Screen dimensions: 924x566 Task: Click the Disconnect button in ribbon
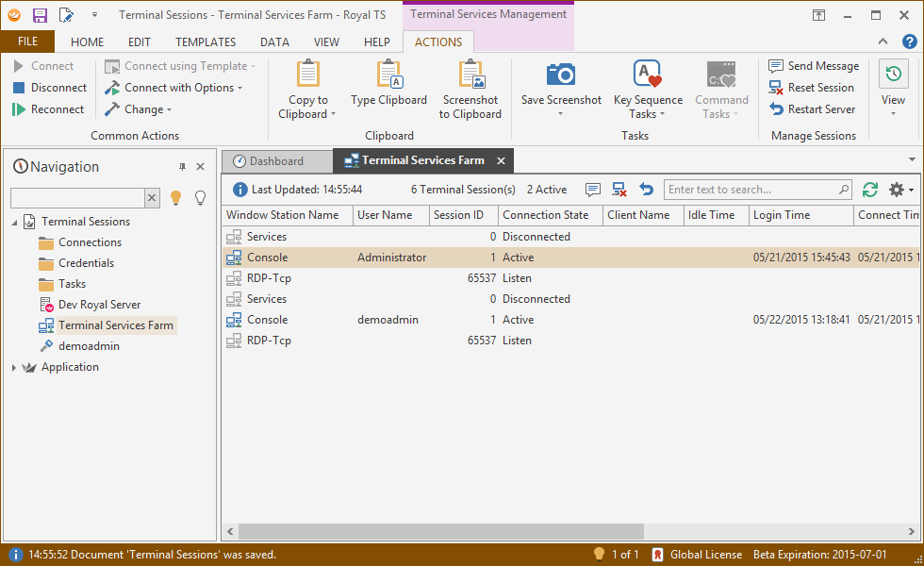50,88
